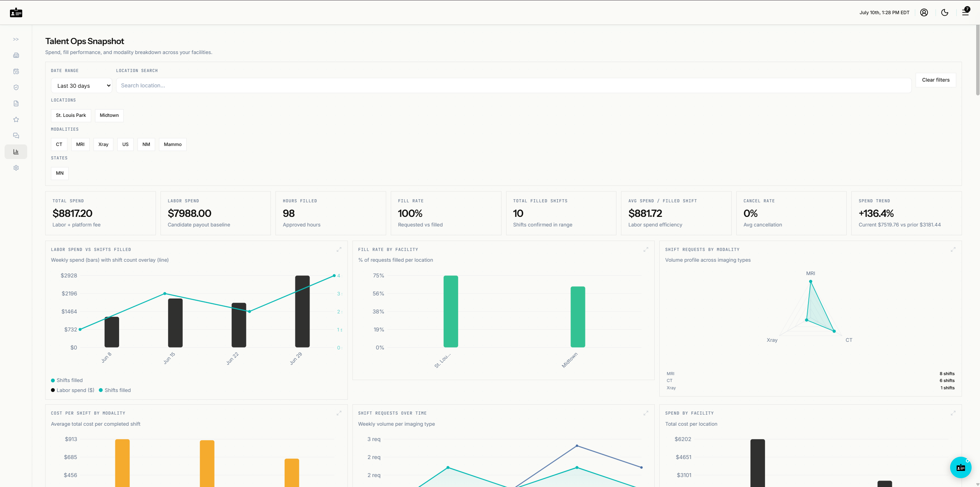
Task: Open the Date Range dropdown
Action: [x=82, y=85]
